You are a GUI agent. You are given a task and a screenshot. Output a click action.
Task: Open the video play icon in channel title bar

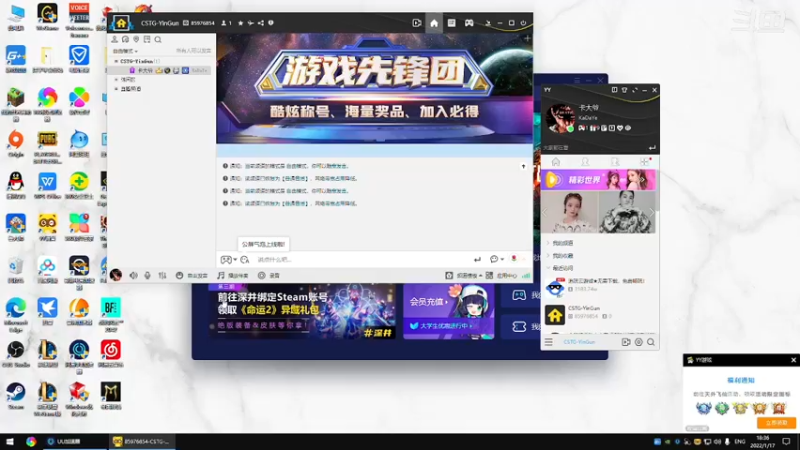click(x=417, y=23)
